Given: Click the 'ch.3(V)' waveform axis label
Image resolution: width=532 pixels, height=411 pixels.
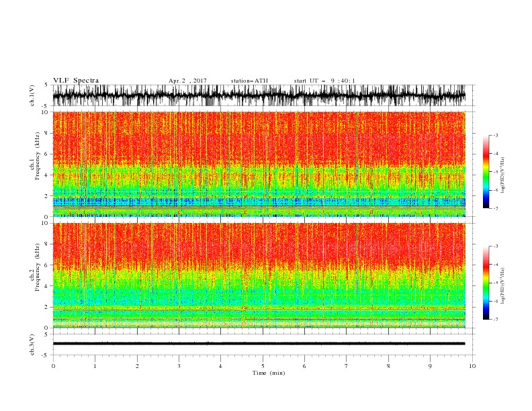Looking at the screenshot, I should [32, 345].
